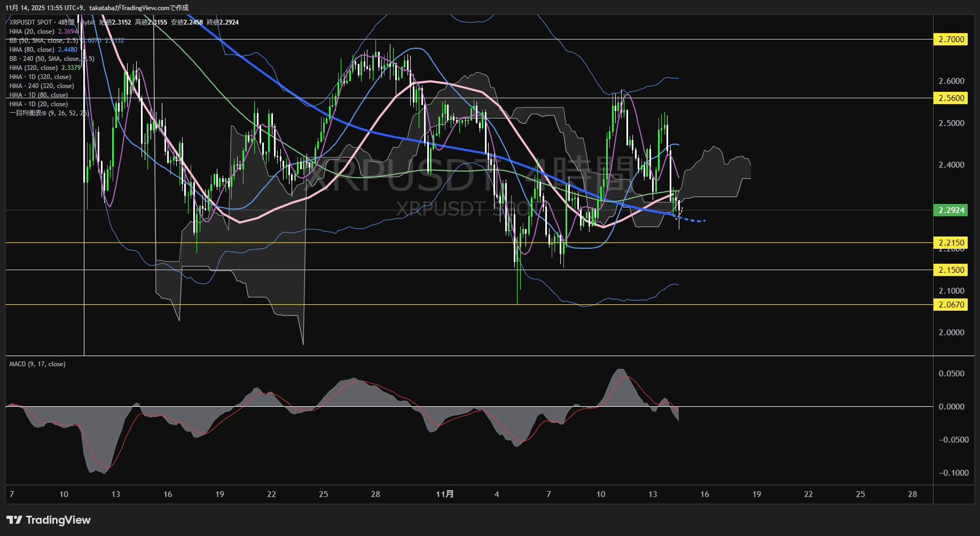Click the HMA (320, close) legend entry
The image size is (980, 536).
point(34,68)
